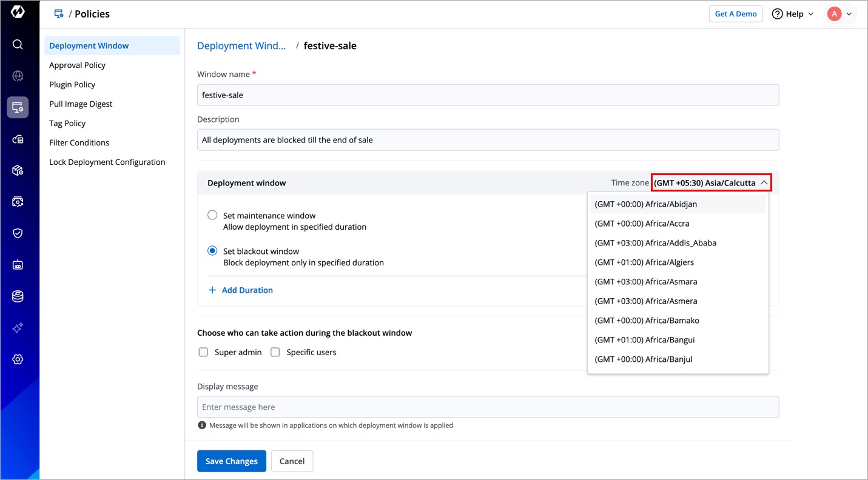Select the Set maintenance window radio button
The width and height of the screenshot is (868, 480).
tap(212, 215)
